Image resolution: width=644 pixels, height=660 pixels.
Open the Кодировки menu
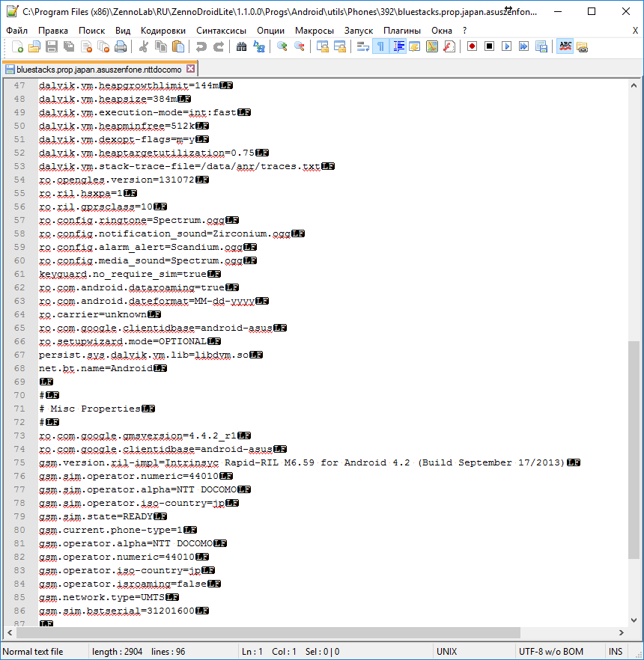(163, 31)
